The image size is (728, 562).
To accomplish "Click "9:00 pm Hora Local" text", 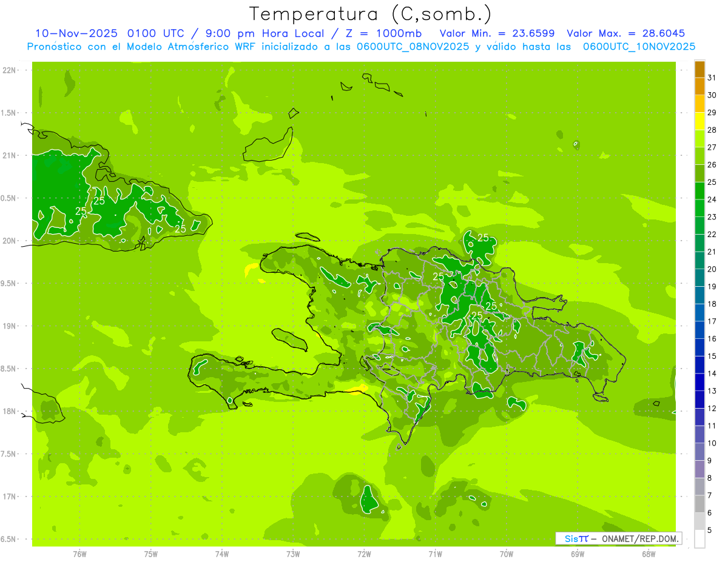I will 265,33.
